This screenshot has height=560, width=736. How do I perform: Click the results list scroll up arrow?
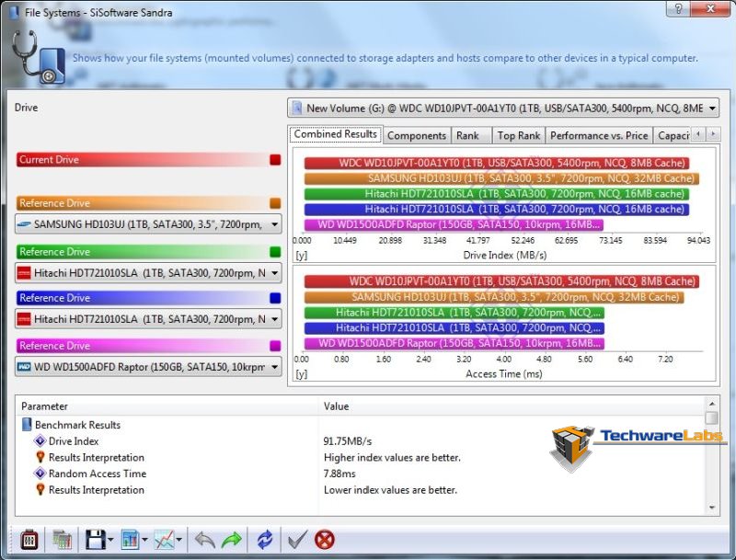tap(712, 404)
